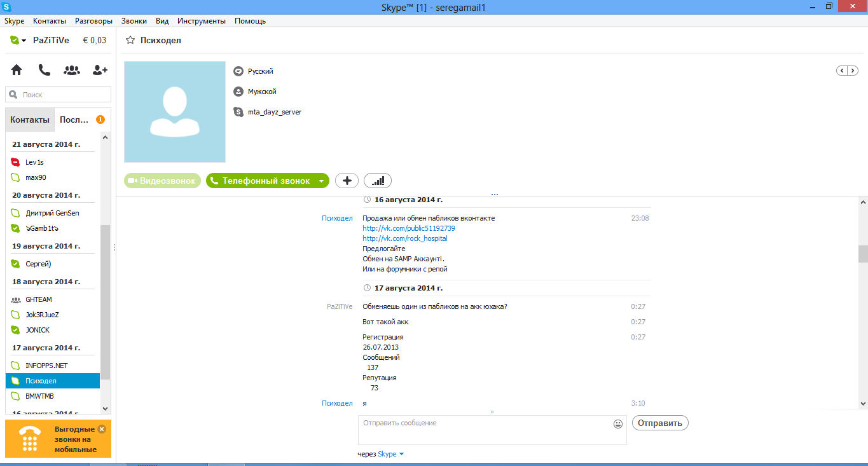Create a new group with the people icon
This screenshot has height=466, width=868.
(72, 70)
